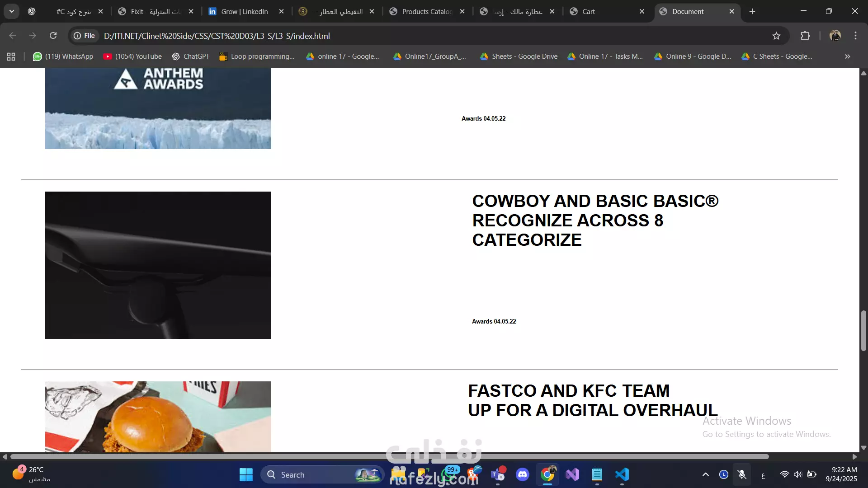Open Discord from the taskbar

click(x=523, y=474)
